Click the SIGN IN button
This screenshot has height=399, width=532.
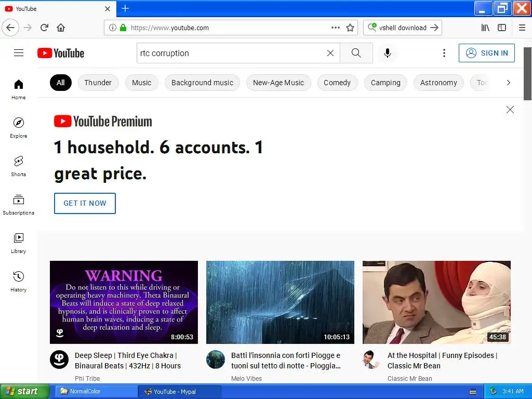point(486,53)
